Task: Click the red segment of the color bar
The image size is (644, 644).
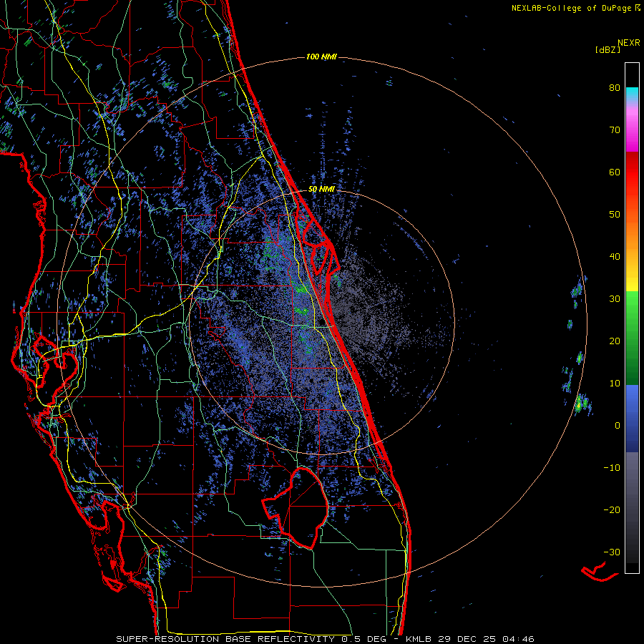Action: [x=632, y=172]
